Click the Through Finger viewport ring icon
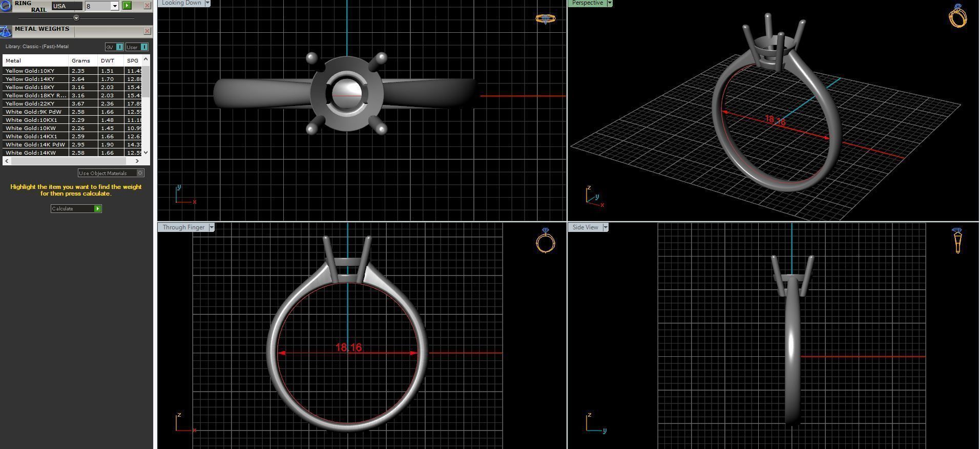Viewport: 980px width, 449px height. (x=546, y=241)
